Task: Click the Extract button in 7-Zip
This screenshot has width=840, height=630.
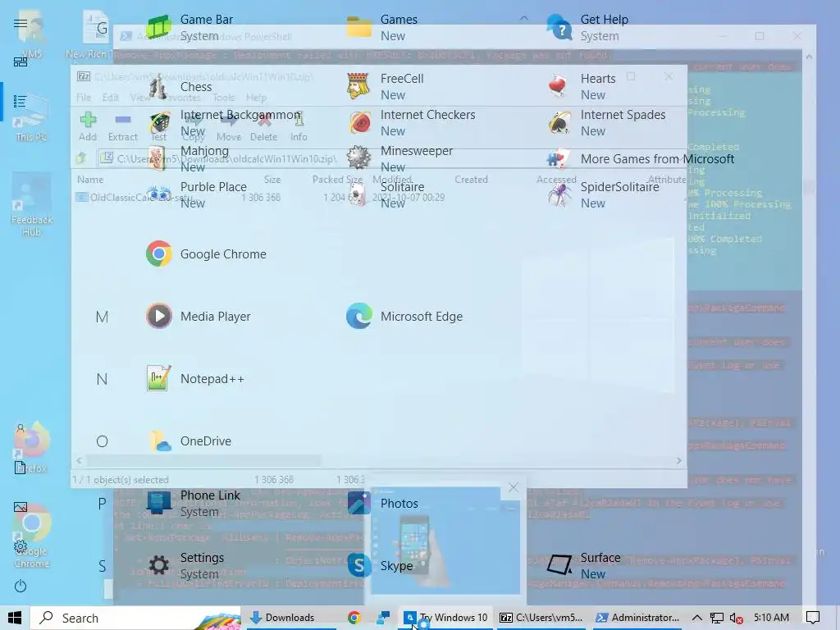Action: point(123,126)
